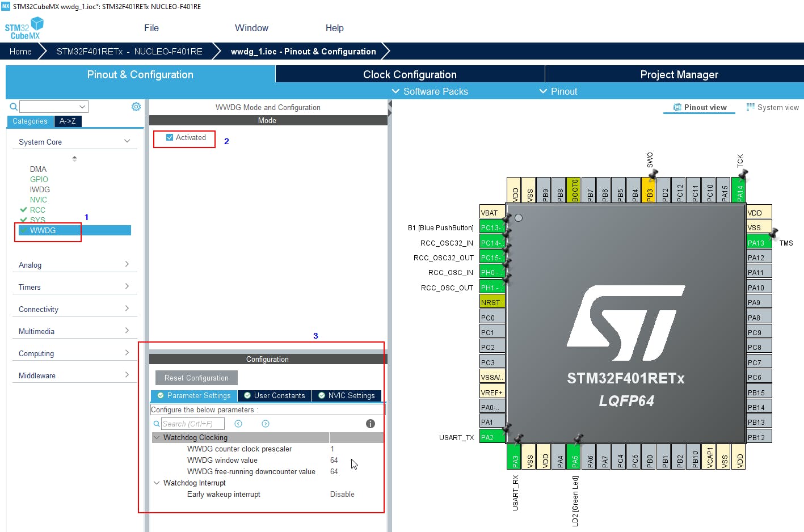Toggle the WWDG Activated checkbox
804x532 pixels.
170,137
